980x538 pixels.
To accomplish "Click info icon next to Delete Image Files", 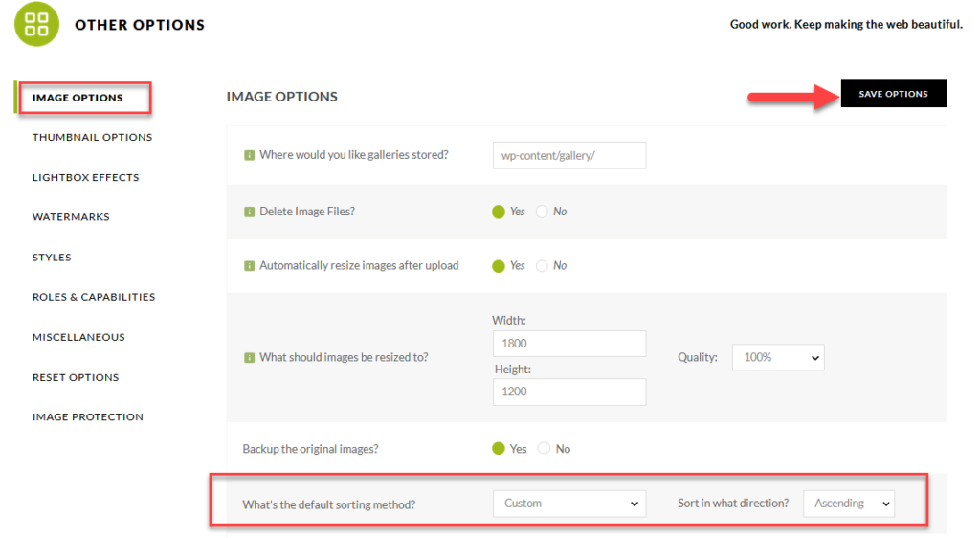I will click(250, 212).
